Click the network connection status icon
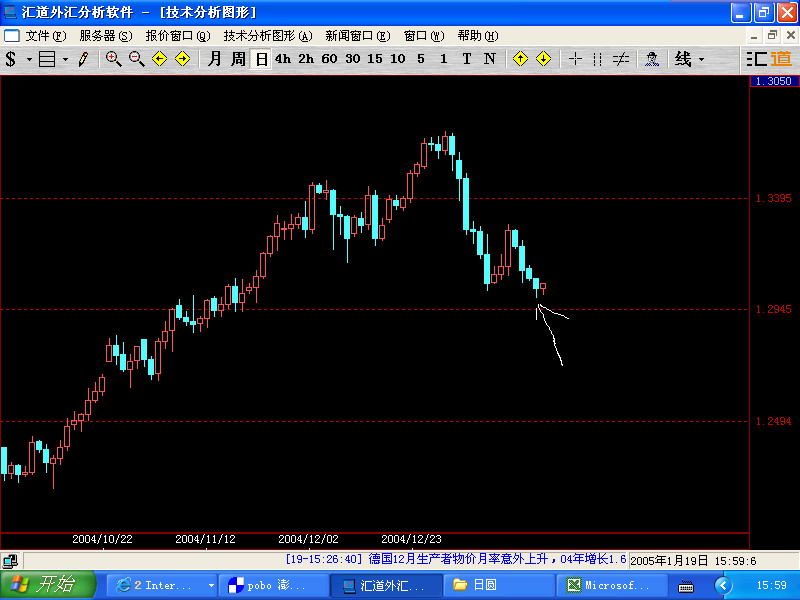 point(10,561)
